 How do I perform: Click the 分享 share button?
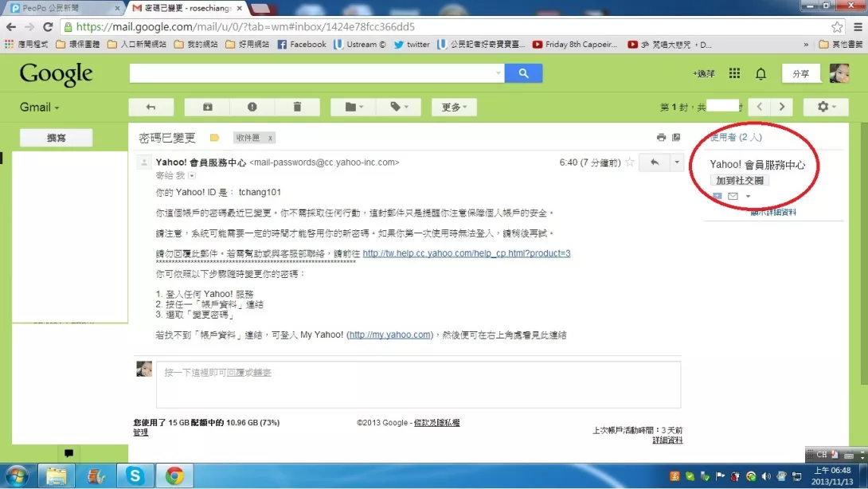coord(800,73)
